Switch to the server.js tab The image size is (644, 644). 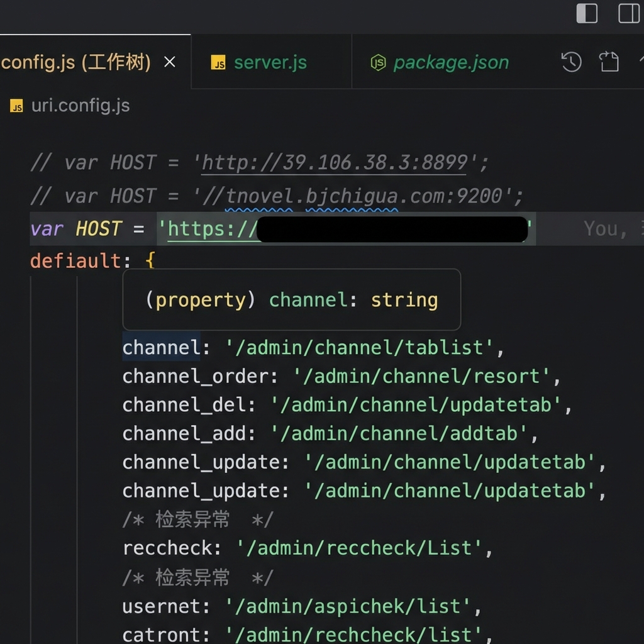270,62
